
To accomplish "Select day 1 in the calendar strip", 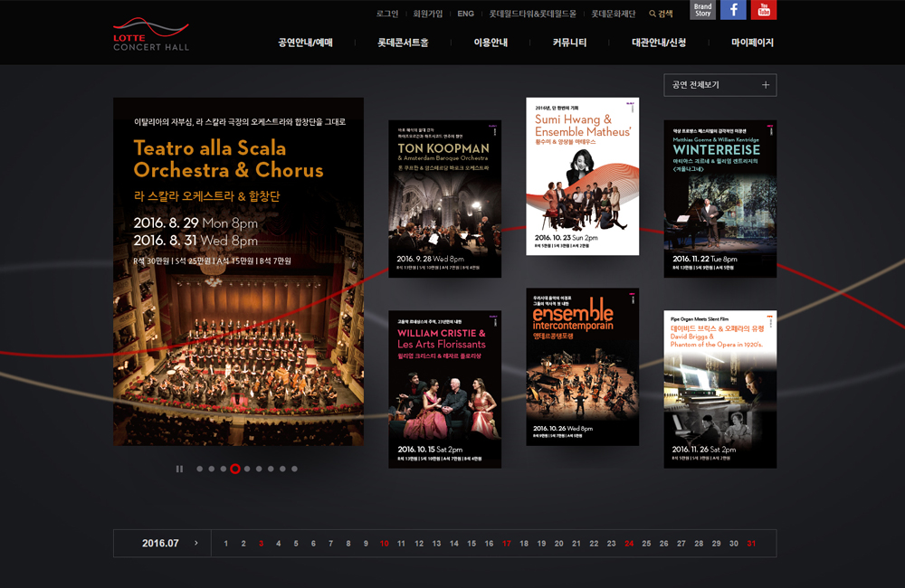I will (x=225, y=544).
